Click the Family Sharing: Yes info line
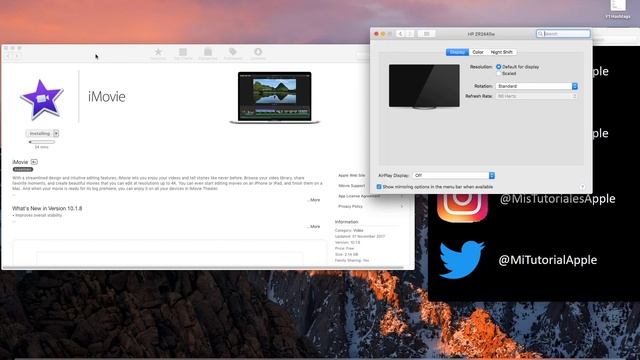 coord(352,260)
